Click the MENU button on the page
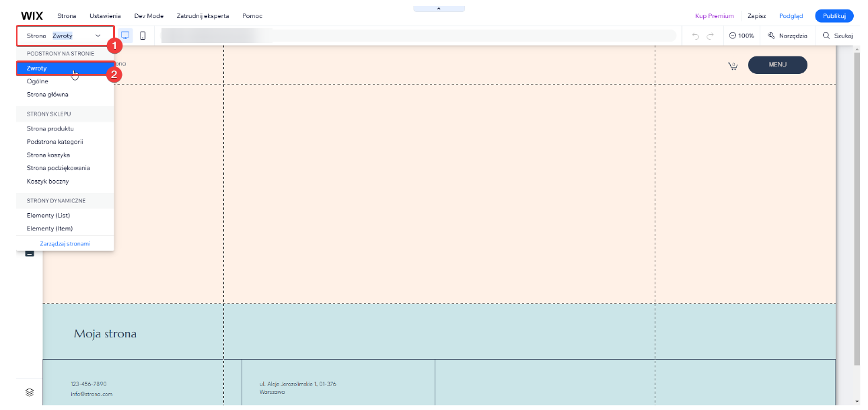 pos(777,65)
